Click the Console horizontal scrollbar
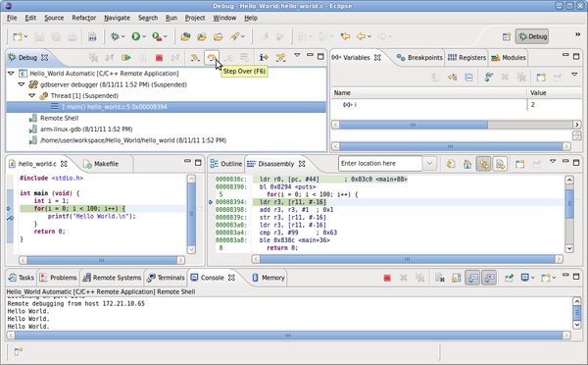 pyautogui.click(x=288, y=336)
